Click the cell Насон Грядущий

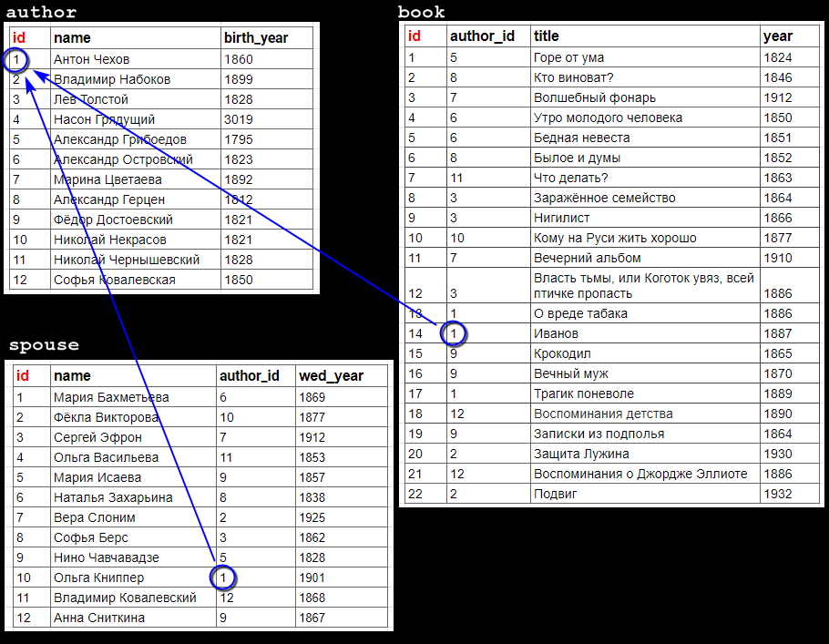pyautogui.click(x=104, y=119)
